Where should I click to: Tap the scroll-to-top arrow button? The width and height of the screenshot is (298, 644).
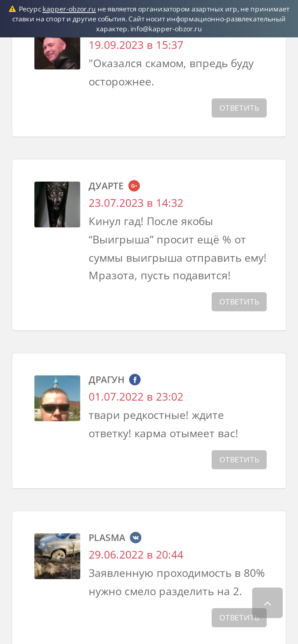[x=267, y=603]
